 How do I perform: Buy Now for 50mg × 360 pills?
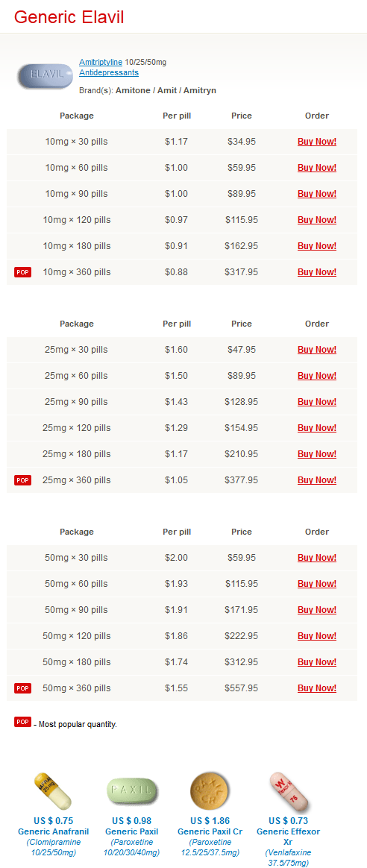click(x=316, y=688)
